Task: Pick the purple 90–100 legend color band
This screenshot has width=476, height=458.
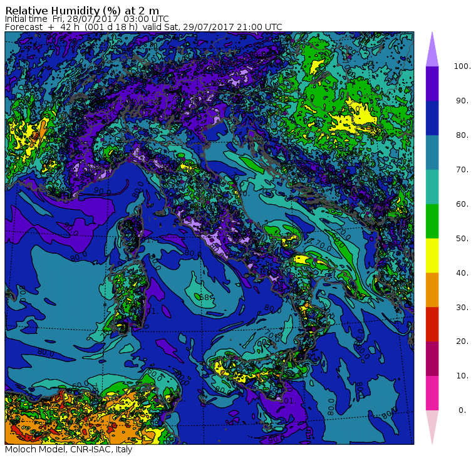Action: point(432,83)
